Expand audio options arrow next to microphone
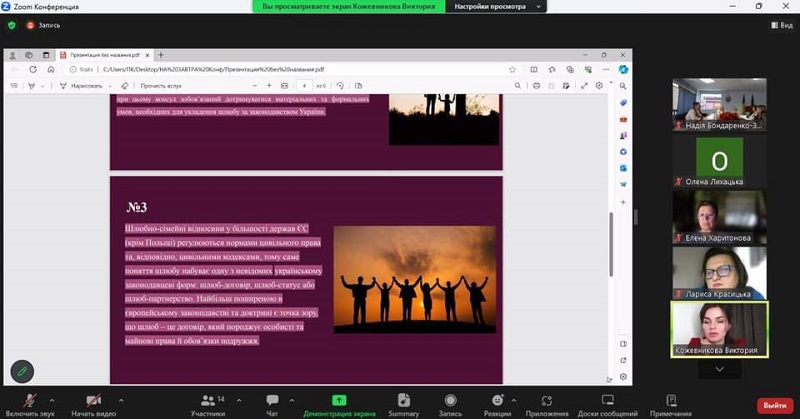800x419 pixels. pyautogui.click(x=51, y=399)
